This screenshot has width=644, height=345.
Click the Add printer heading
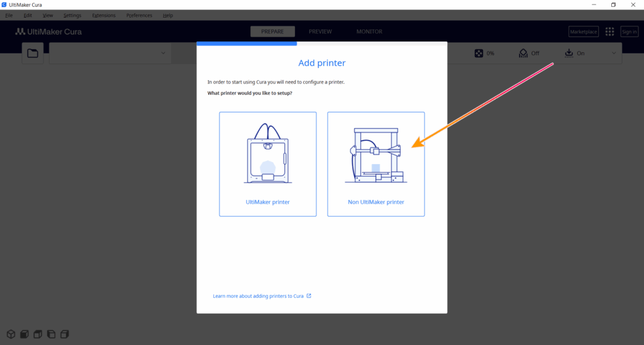[322, 63]
